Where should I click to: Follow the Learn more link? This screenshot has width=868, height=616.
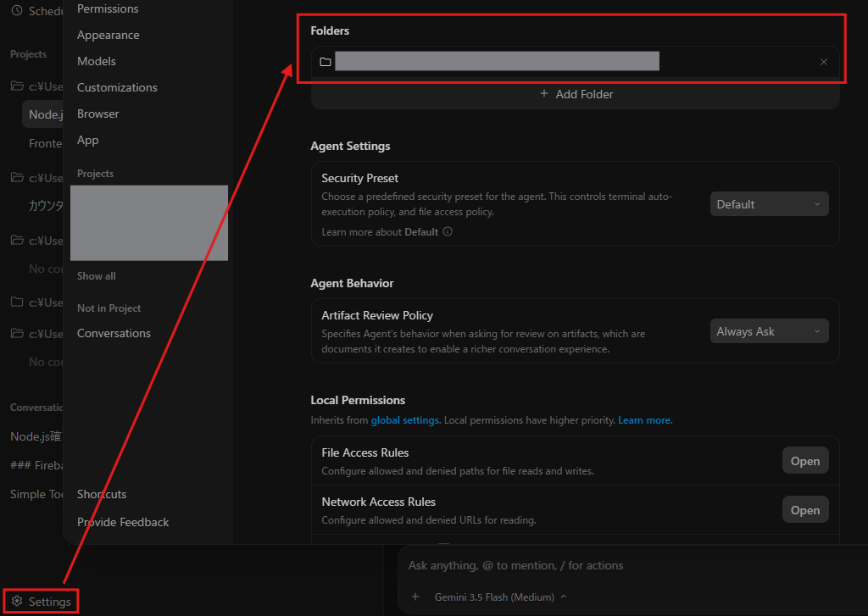645,420
